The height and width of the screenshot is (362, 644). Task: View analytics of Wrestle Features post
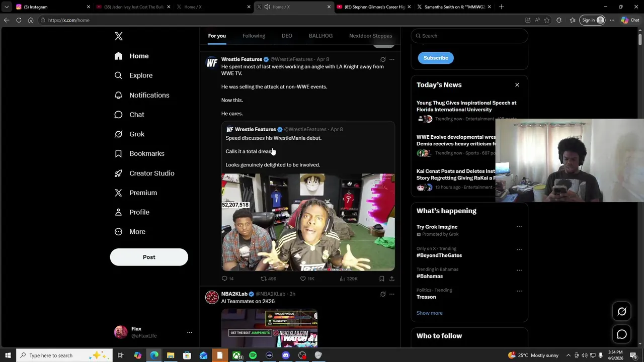point(348,279)
